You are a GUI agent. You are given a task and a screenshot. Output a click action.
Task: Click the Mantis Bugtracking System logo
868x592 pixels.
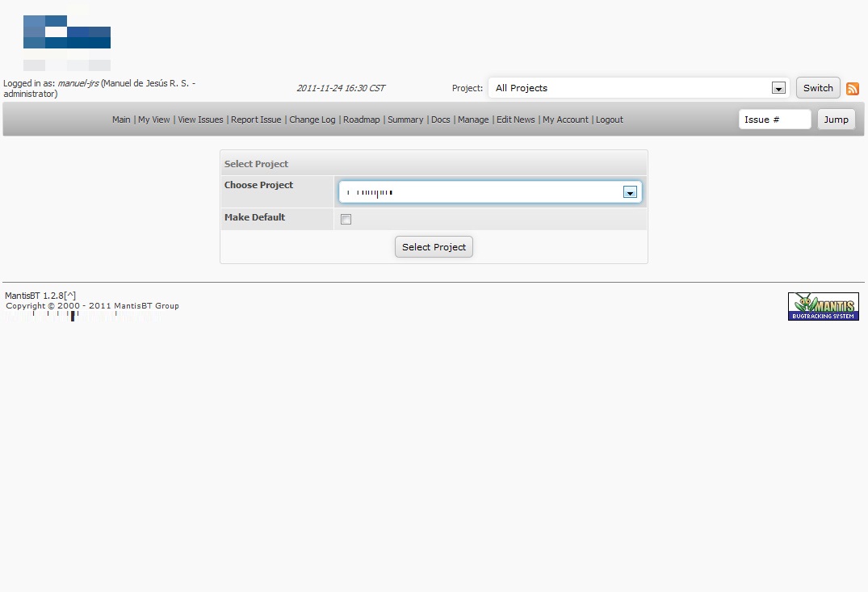tap(823, 306)
